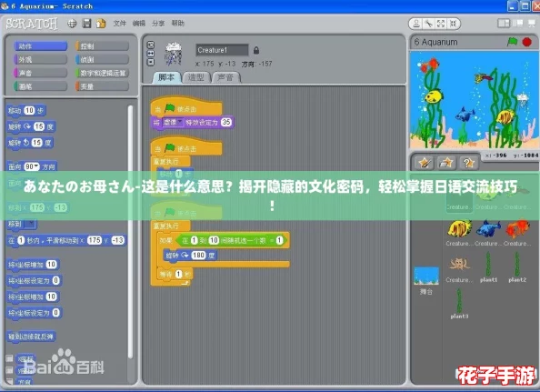Set rotation style to can rotate
Image resolution: width=540 pixels, height=392 pixels.
point(151,45)
